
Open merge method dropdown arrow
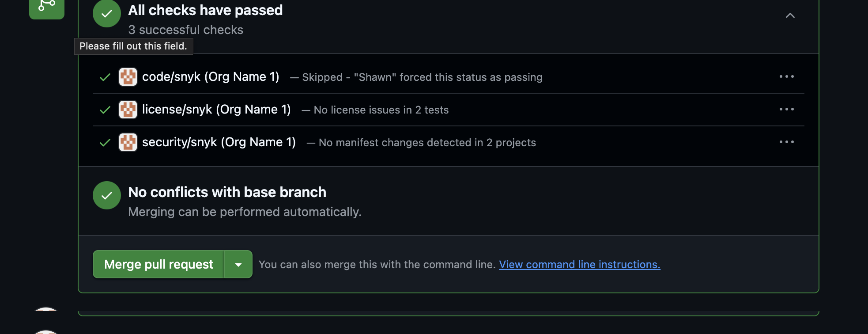(x=238, y=265)
